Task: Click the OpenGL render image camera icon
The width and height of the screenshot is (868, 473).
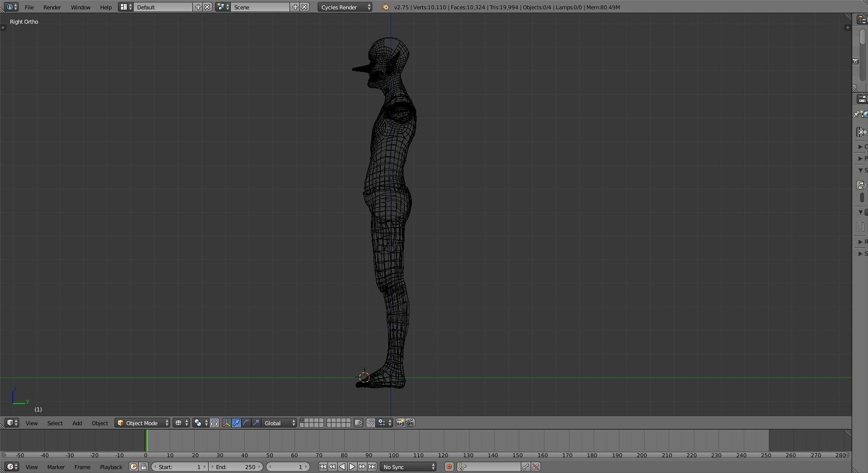Action: point(400,423)
